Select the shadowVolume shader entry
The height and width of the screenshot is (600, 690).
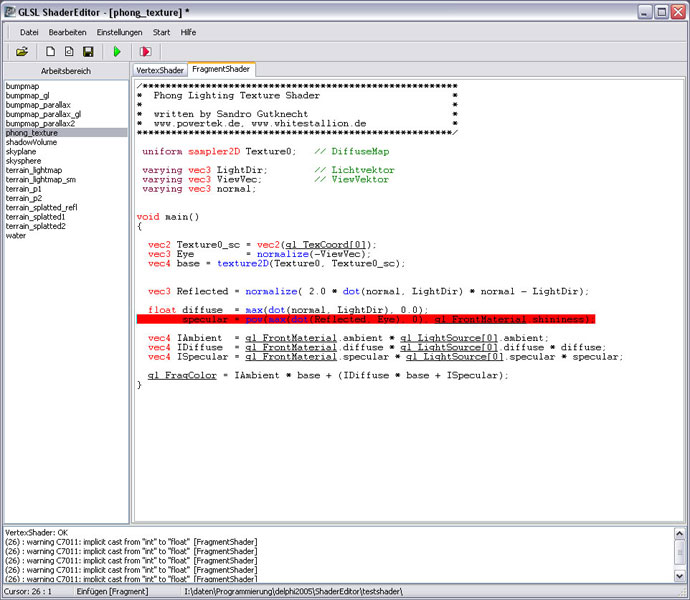pyautogui.click(x=33, y=142)
